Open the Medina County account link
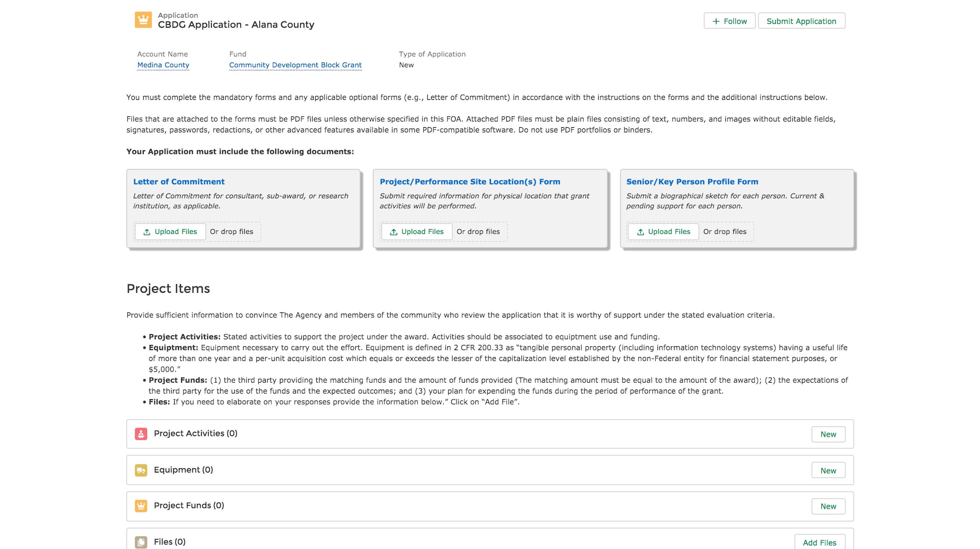The width and height of the screenshot is (980, 549). 163,65
